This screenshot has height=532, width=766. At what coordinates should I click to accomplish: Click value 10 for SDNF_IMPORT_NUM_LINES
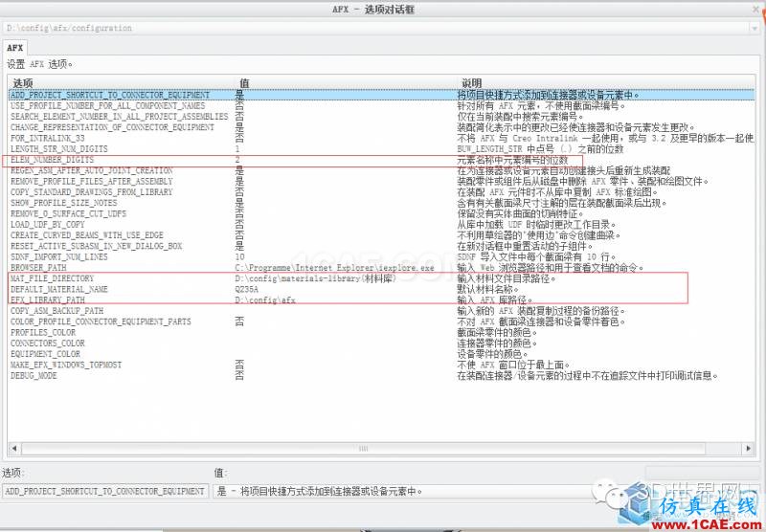239,256
